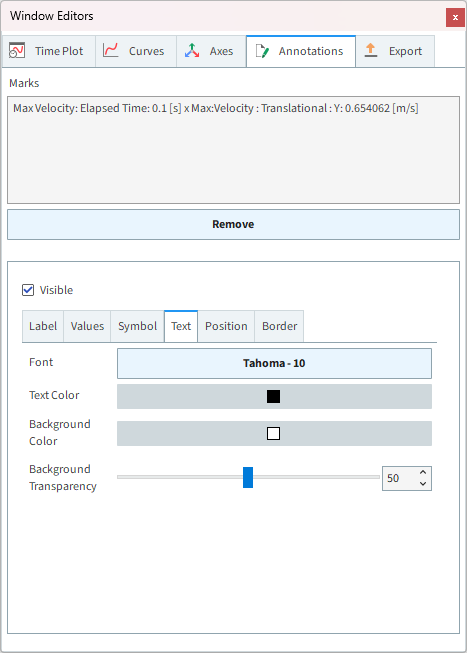The image size is (467, 653).
Task: Open the Values sub-tab
Action: point(87,326)
